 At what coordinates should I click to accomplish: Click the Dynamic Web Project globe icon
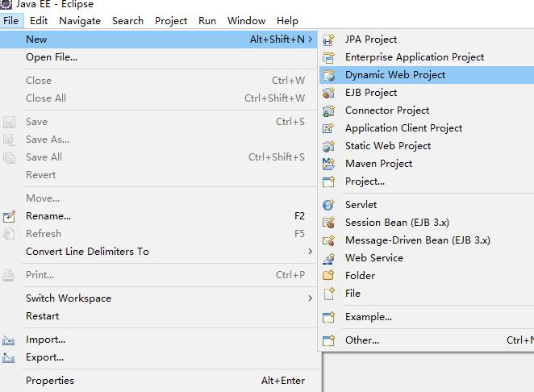pos(328,75)
